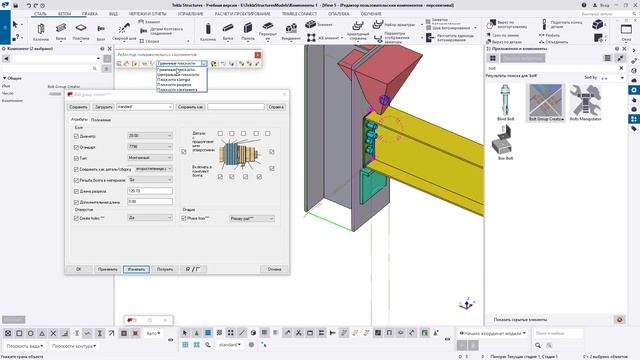Click the Получить button
Screen dimensions: 640x360
pos(165,269)
